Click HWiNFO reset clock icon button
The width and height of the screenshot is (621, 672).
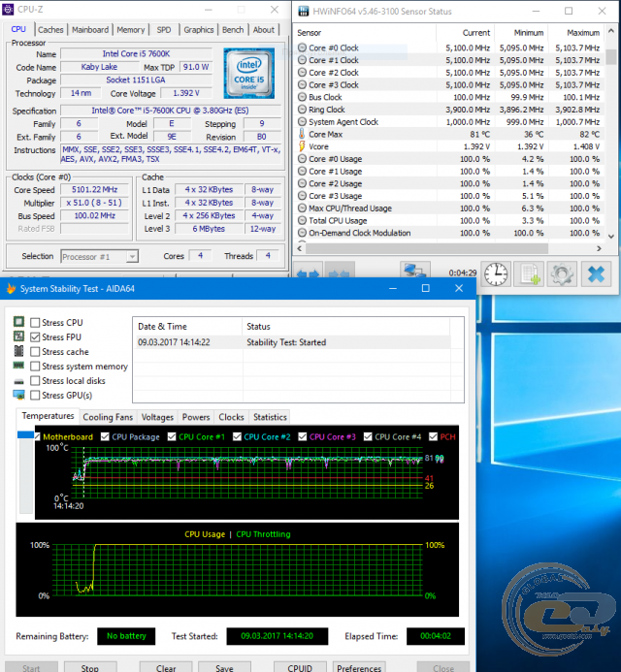pyautogui.click(x=496, y=273)
